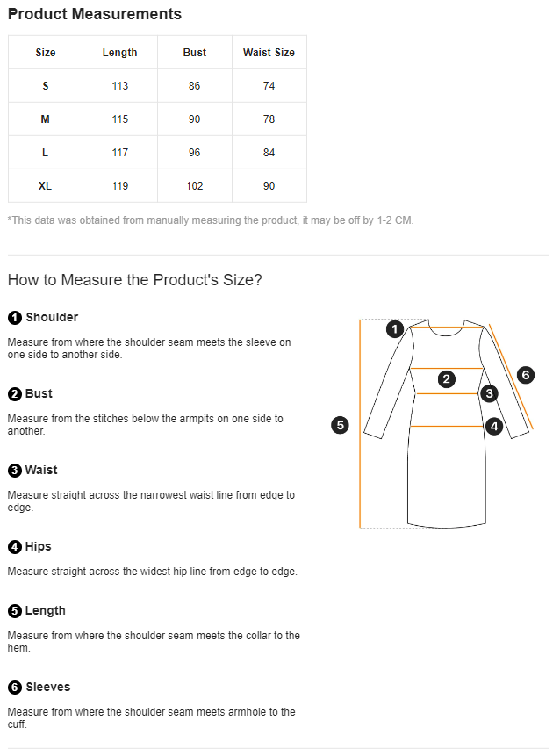Click the Length column header
The width and height of the screenshot is (560, 756).
[120, 53]
